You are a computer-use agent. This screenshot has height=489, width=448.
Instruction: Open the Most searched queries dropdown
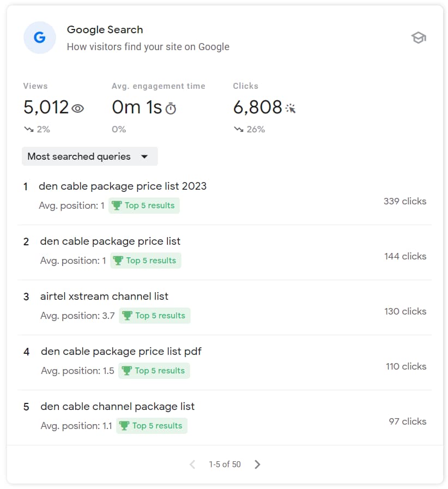[89, 156]
